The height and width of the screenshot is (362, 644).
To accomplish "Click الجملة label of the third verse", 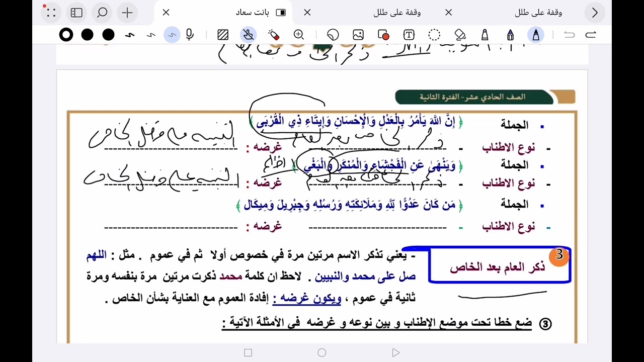I will pyautogui.click(x=515, y=204).
